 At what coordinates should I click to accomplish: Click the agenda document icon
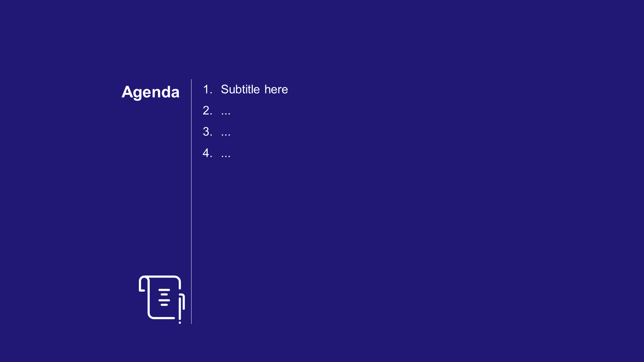click(x=161, y=298)
